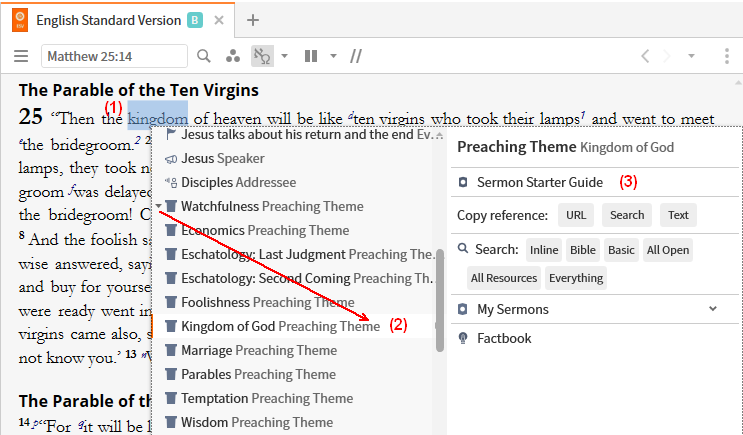
Task: Click the large chapter number 25
Action: tap(31, 117)
